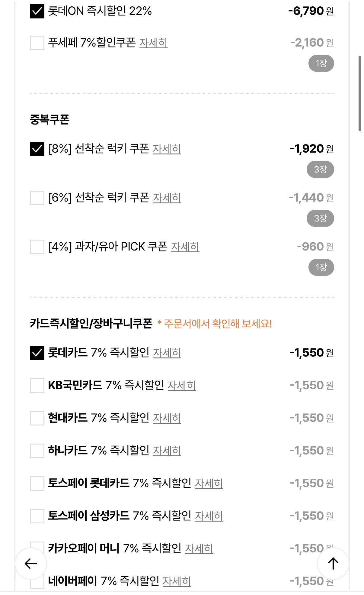Tap the back arrow button
The image size is (364, 595).
click(31, 564)
